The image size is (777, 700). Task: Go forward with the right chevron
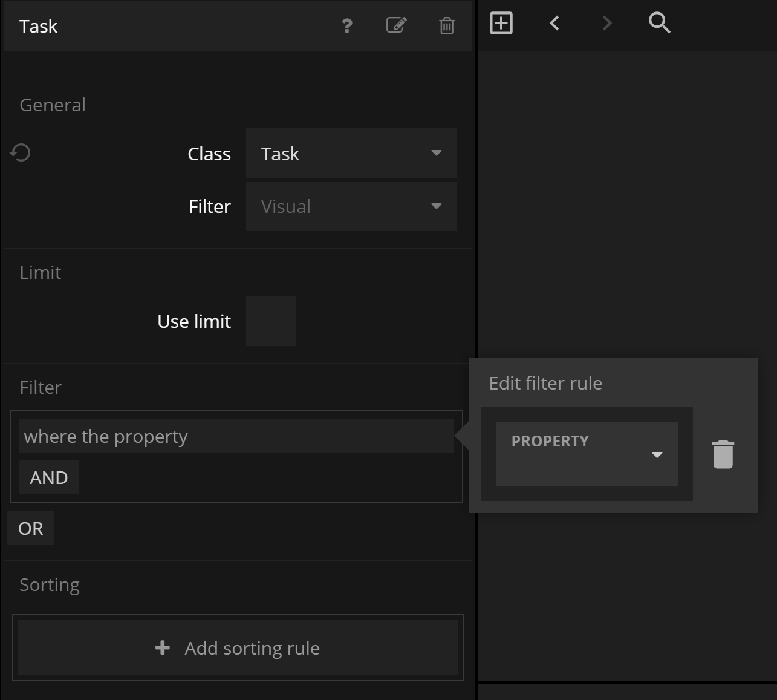pos(607,24)
